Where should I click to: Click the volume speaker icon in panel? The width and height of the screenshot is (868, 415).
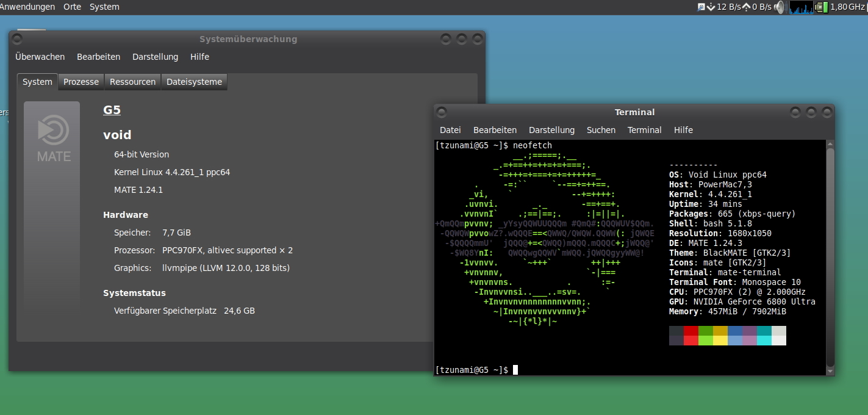coord(780,7)
